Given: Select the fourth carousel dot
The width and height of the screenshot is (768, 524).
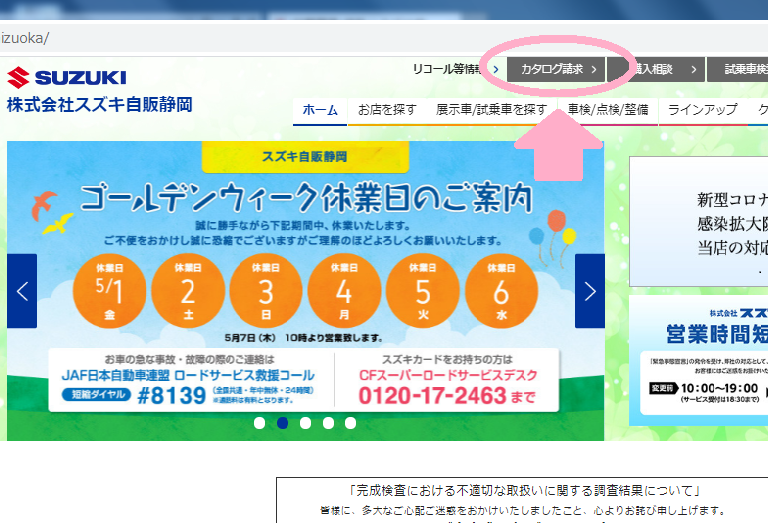Looking at the screenshot, I should [328, 423].
